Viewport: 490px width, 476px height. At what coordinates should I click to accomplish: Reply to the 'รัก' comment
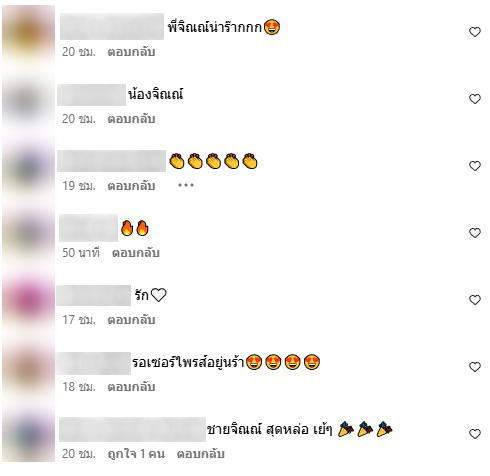pos(131,320)
